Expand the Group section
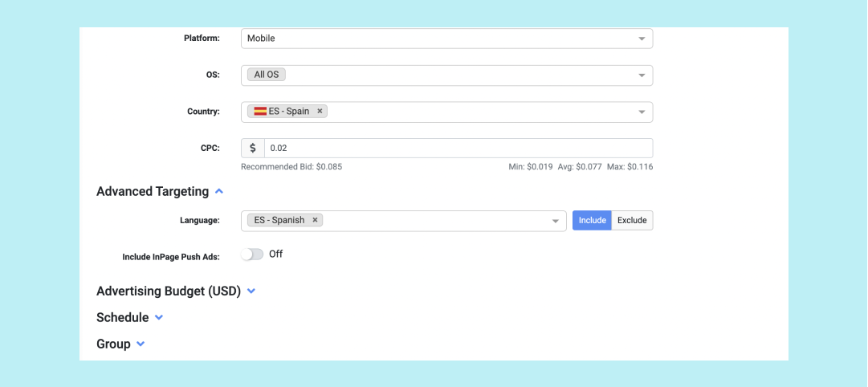This screenshot has height=387, width=868. pyautogui.click(x=141, y=344)
